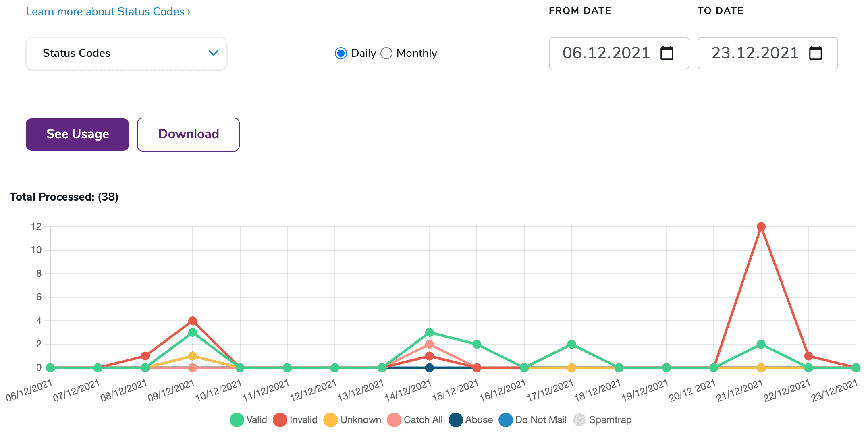Open the From Date calendar picker icon
The height and width of the screenshot is (436, 868).
tap(667, 53)
